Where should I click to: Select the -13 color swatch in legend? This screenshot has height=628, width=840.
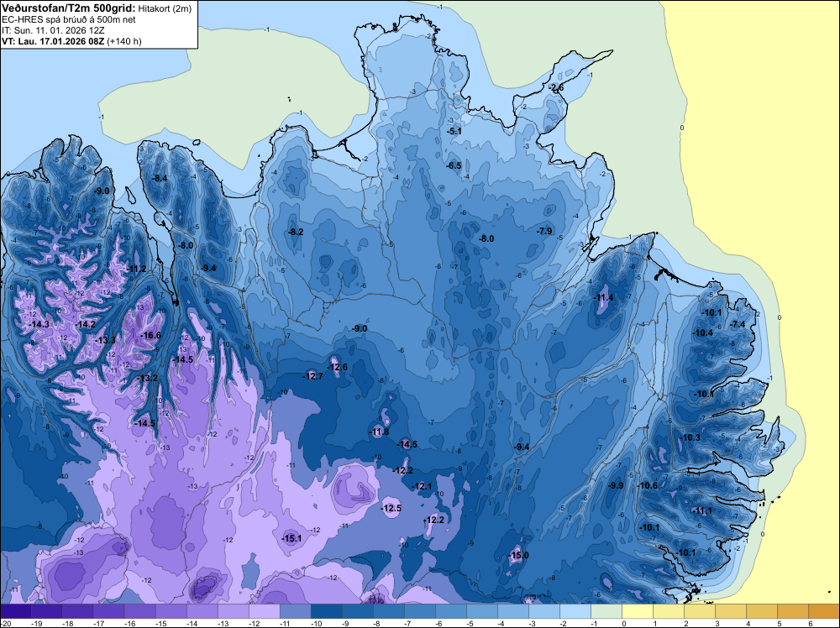tap(233, 611)
